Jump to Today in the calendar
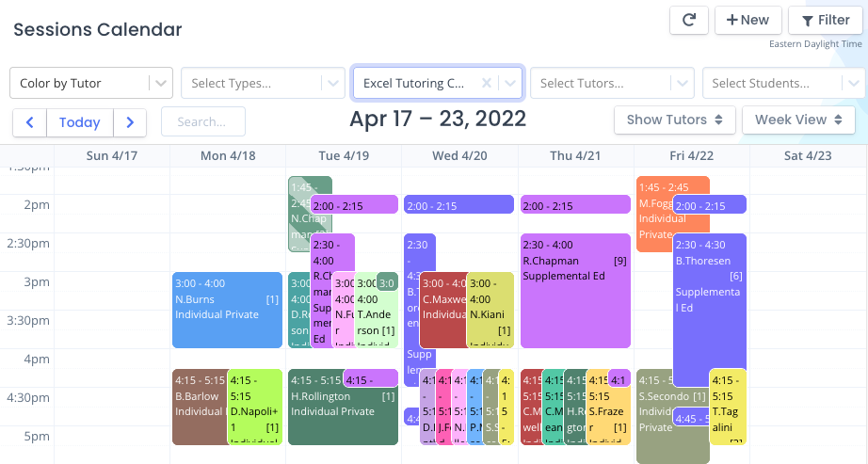 [80, 122]
